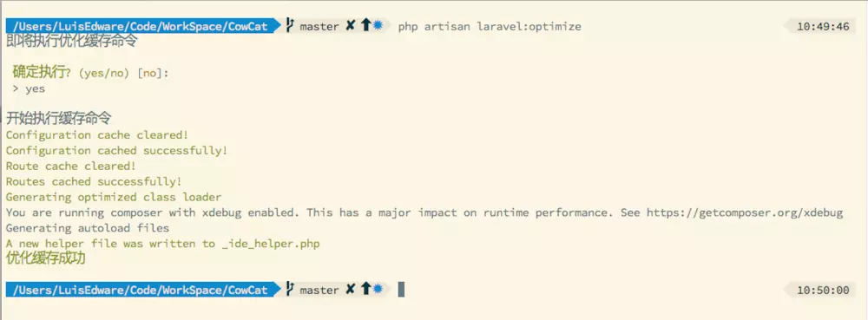Click the Routes cached successfully! output line
This screenshot has height=320, width=868.
click(x=94, y=181)
